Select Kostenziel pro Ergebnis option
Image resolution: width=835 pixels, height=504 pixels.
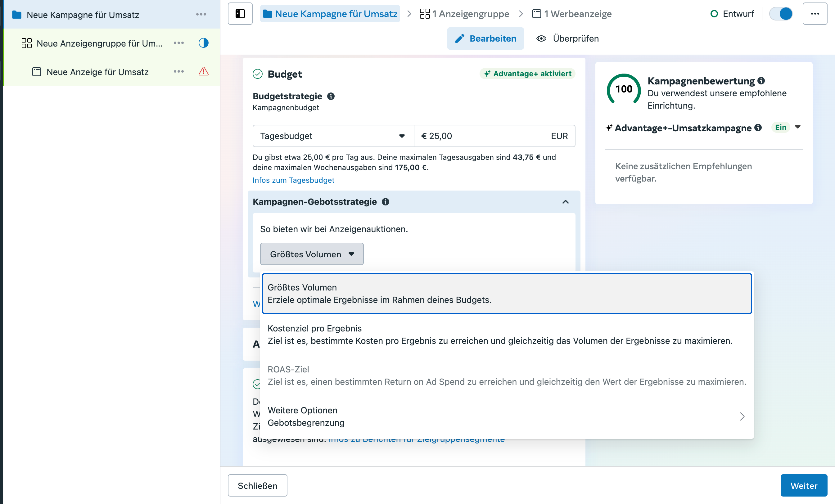click(x=507, y=335)
